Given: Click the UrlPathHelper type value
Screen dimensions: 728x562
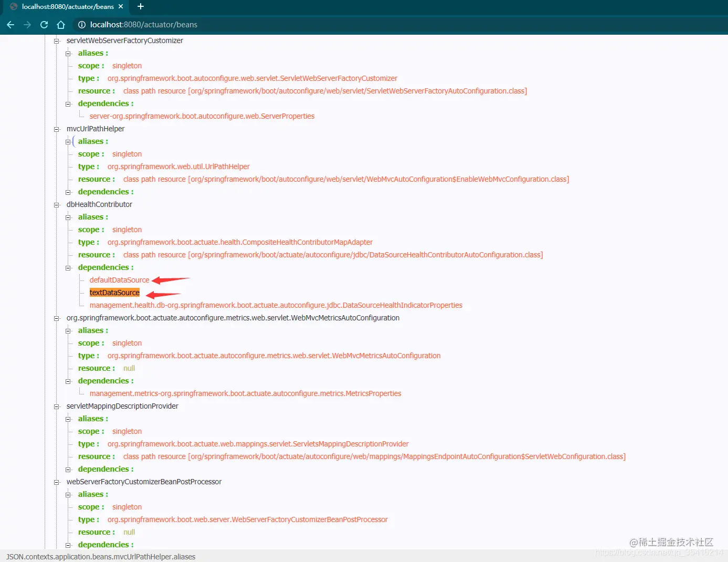Looking at the screenshot, I should pos(178,166).
